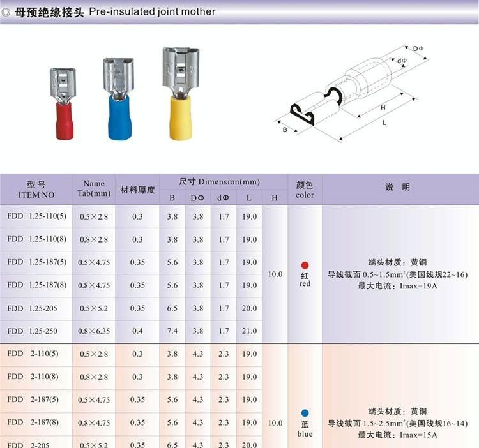Select item 'FDD 1.25-110(8)'
This screenshot has height=448, width=479.
(x=36, y=239)
